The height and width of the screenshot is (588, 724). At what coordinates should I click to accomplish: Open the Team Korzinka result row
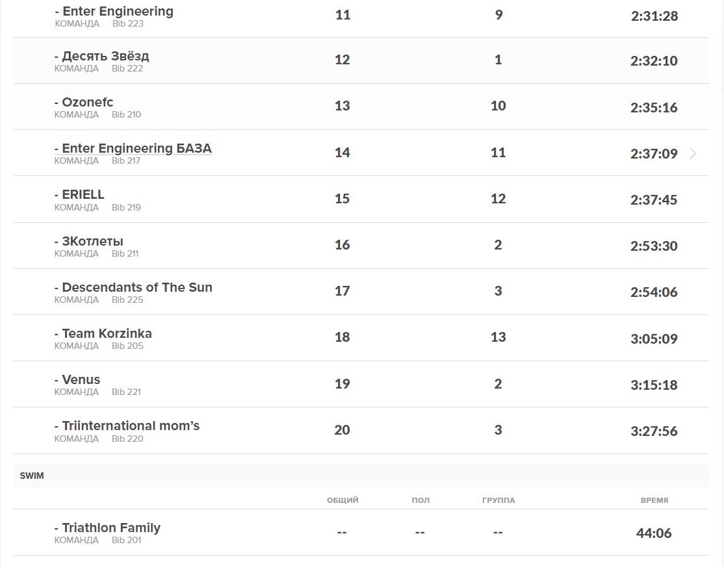point(107,333)
